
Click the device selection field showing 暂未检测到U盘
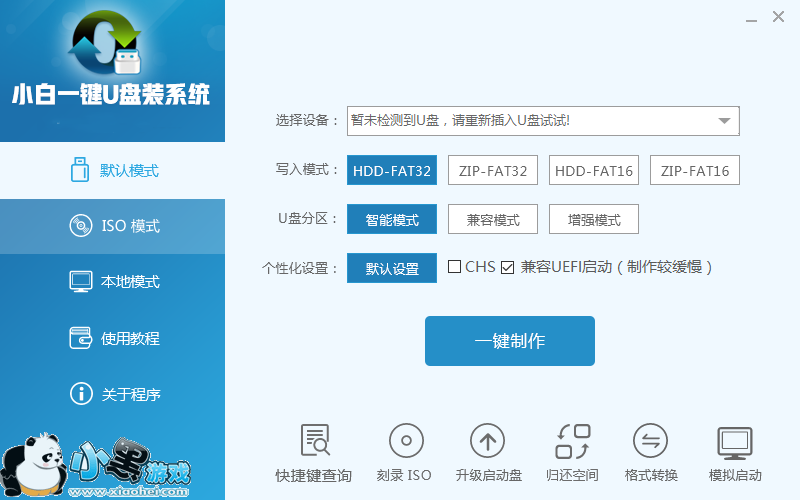[543, 121]
